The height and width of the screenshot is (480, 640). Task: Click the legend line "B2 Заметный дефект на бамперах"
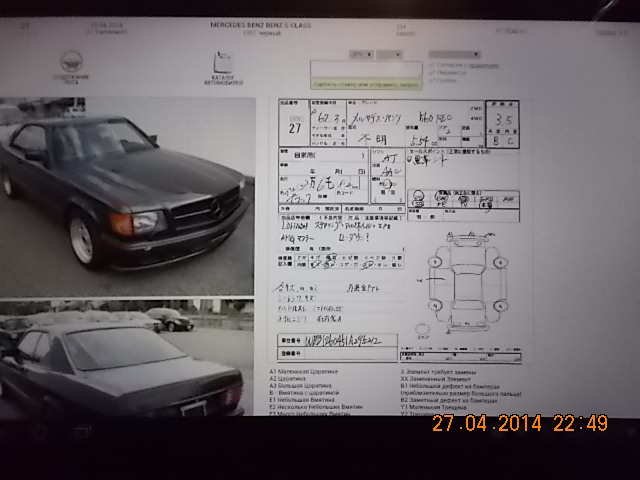coord(449,400)
